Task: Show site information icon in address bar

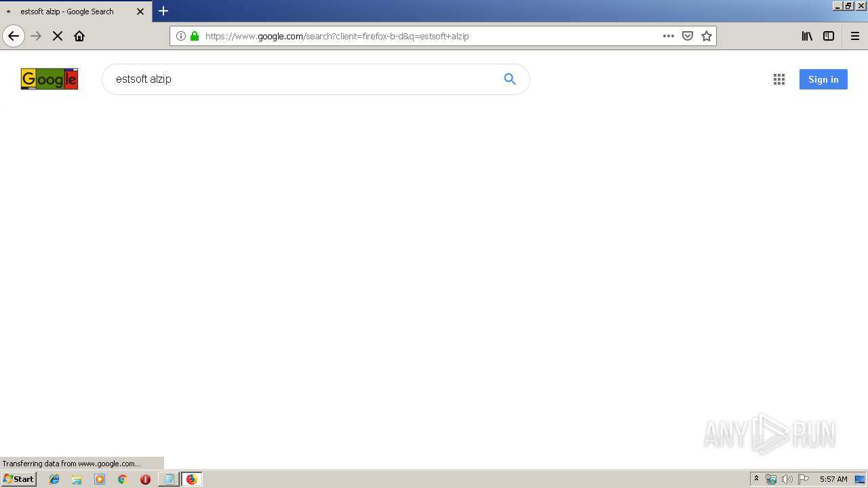Action: coord(181,36)
